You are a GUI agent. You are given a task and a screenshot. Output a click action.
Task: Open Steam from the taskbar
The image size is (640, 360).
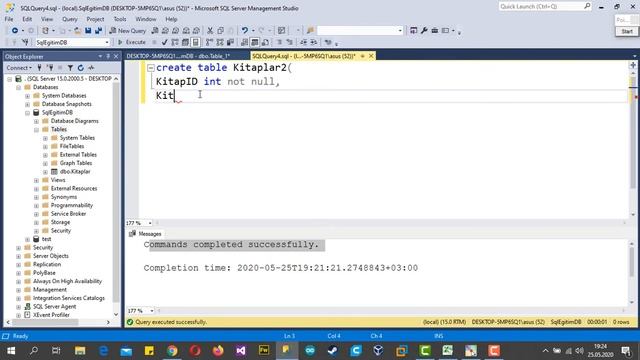(x=333, y=351)
